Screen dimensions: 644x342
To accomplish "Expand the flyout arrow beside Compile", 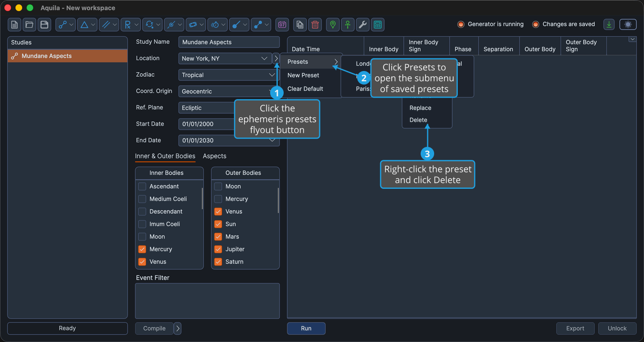I will tap(178, 328).
